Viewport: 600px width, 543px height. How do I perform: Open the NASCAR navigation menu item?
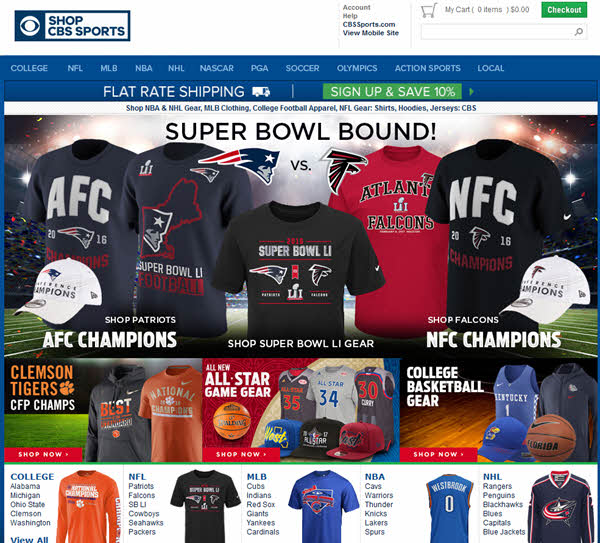tap(217, 68)
